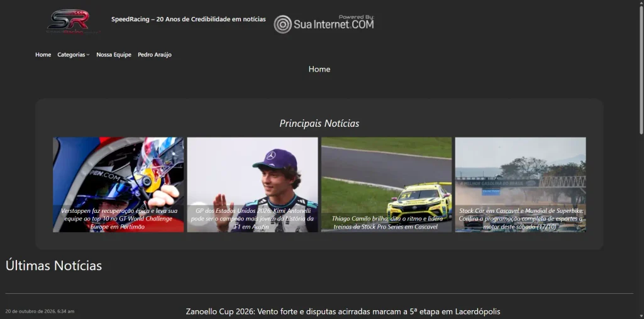Open the Stock Car em Cascavel programação thumbnail
This screenshot has height=319, width=644.
click(x=520, y=185)
